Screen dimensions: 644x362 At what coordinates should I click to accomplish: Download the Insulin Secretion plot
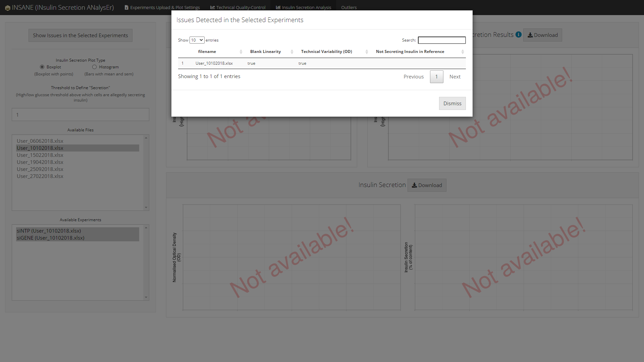tap(427, 185)
